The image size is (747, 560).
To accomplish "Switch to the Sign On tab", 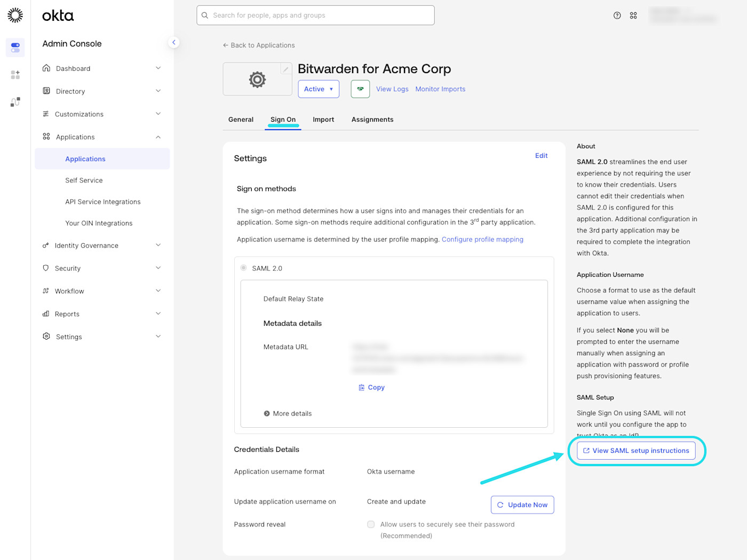I will (x=283, y=119).
